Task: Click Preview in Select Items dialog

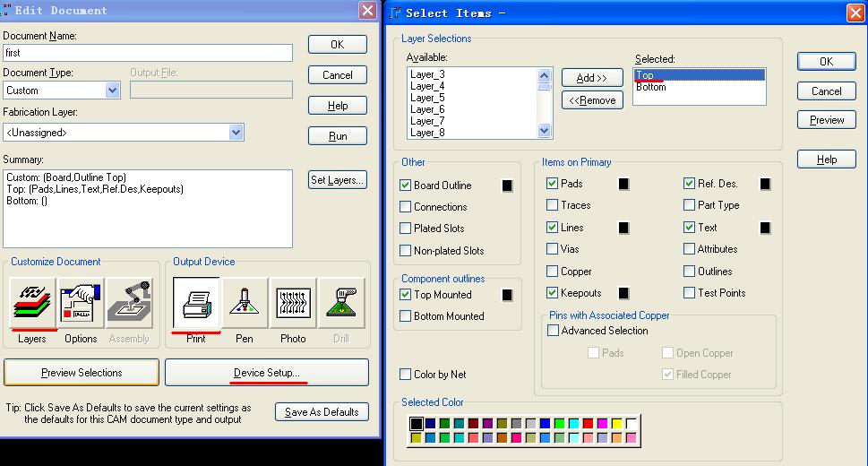Action: click(827, 120)
